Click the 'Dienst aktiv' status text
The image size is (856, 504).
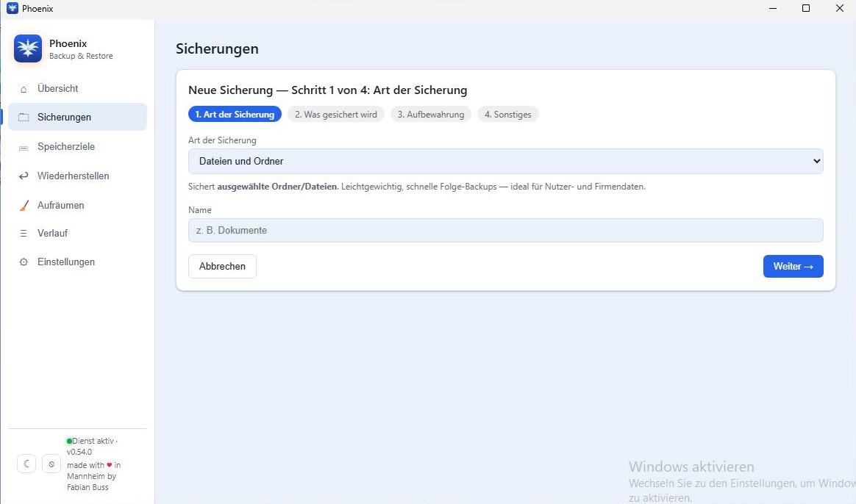pos(93,441)
